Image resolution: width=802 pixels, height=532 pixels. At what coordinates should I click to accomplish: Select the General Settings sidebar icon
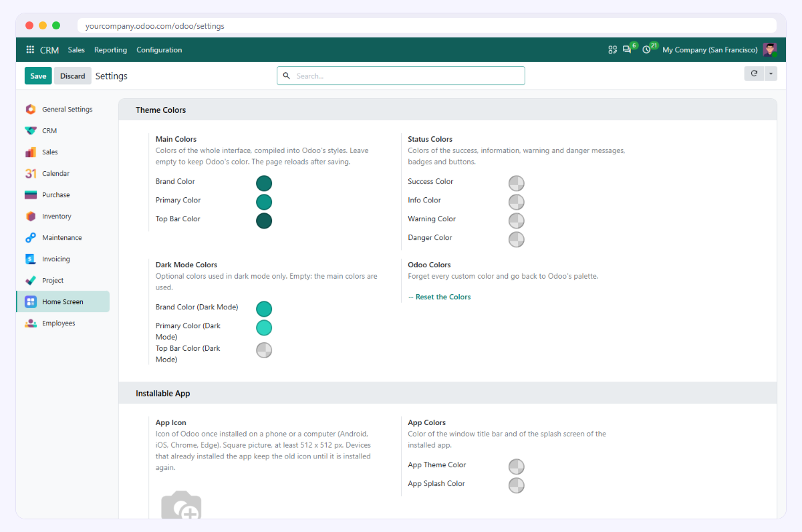(31, 110)
